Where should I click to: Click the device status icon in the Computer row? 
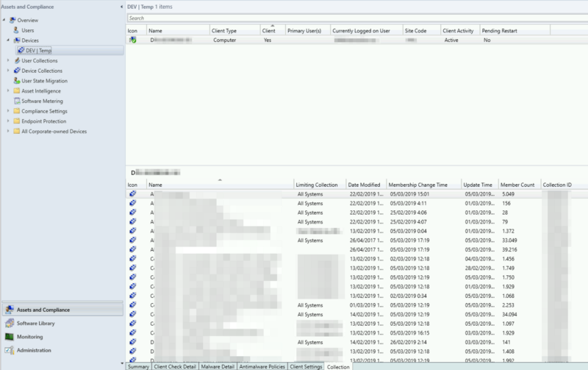point(133,40)
